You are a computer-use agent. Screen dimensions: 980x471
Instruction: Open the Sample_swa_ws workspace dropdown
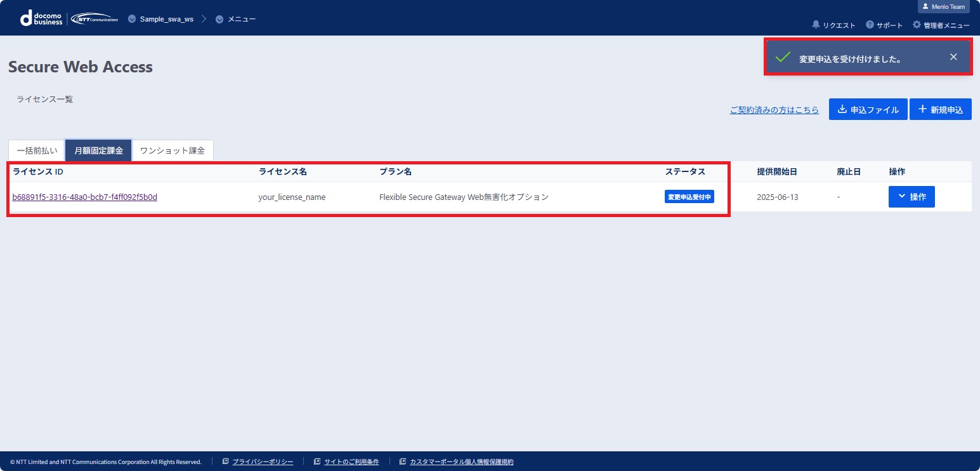[160, 19]
